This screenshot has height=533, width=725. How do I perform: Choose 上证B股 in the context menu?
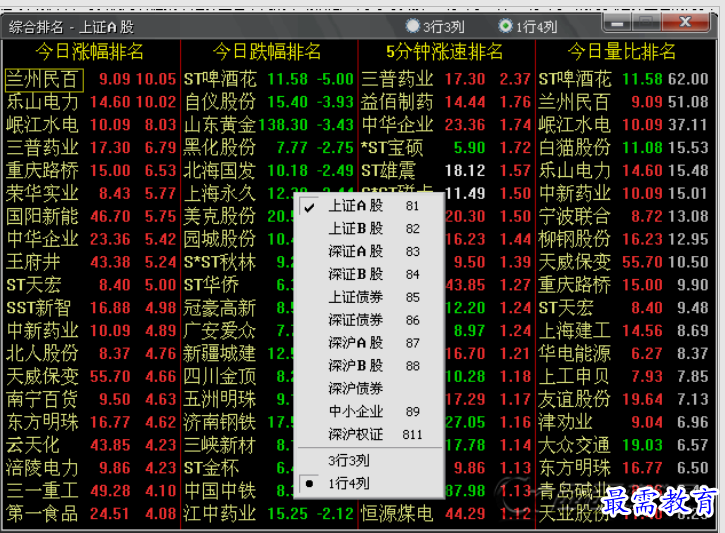[x=369, y=228]
